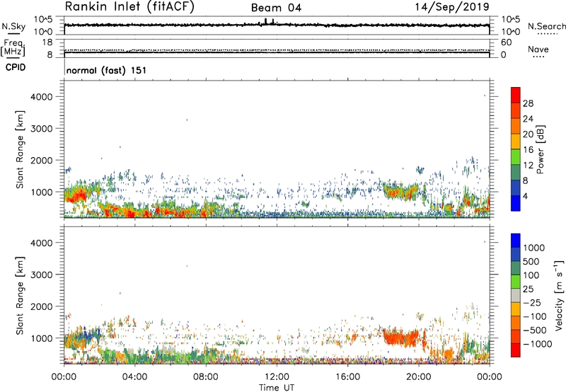Click the '4000' tick on the velocity panel
Screen dimensions: 566x392
click(x=42, y=243)
